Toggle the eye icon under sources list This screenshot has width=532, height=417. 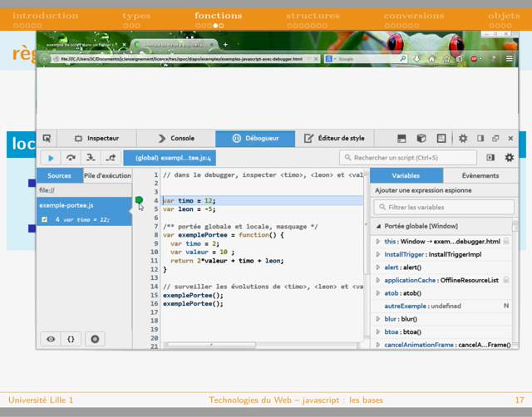click(51, 339)
